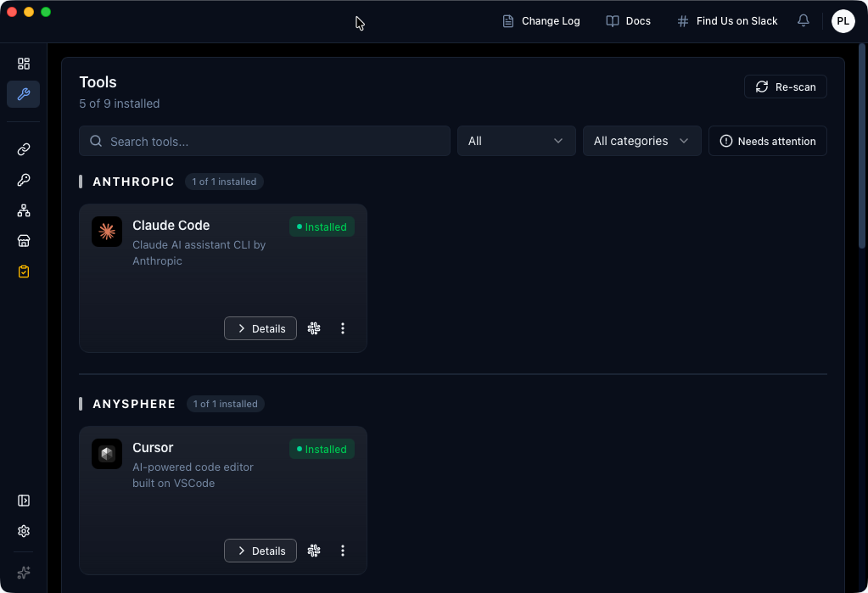Click the AI-powered code editor description
The image size is (868, 593).
(x=193, y=475)
